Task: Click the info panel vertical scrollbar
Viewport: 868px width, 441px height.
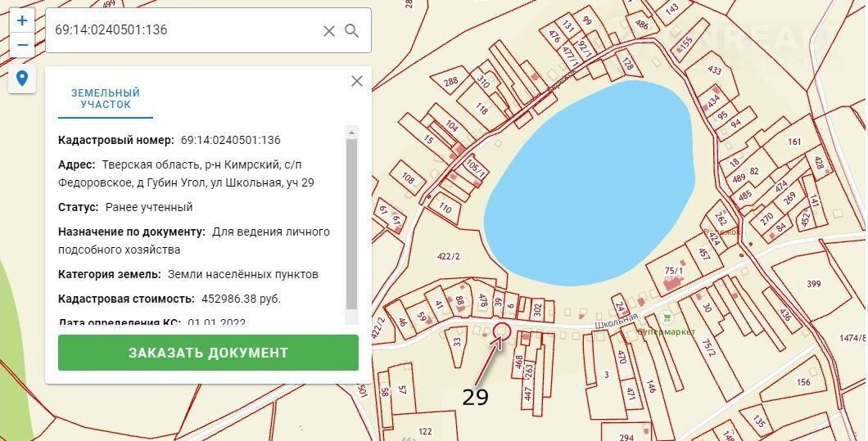Action: [351, 223]
